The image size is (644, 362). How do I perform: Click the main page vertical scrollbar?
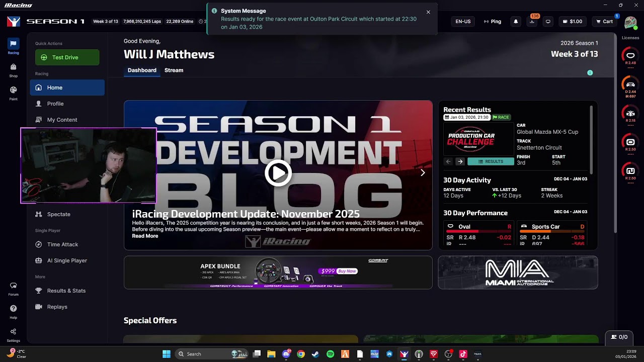(616, 133)
